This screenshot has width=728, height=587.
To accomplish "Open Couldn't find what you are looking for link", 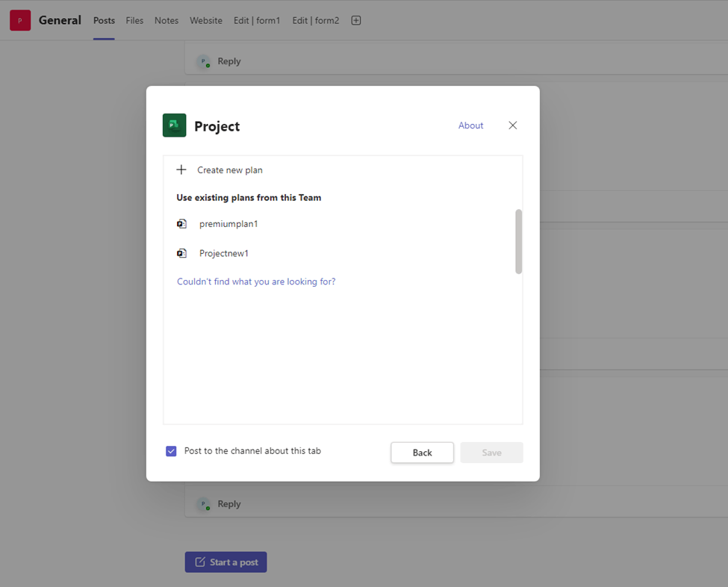I will [256, 282].
